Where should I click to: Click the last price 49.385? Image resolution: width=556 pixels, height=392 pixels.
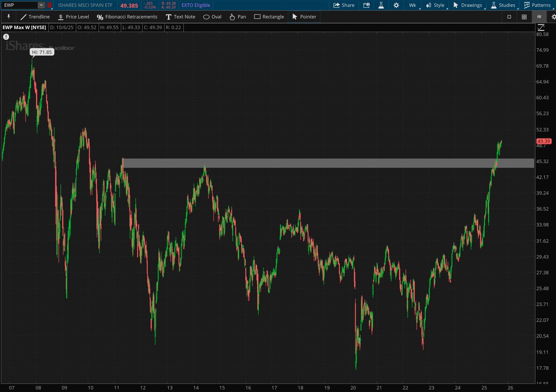tap(129, 5)
